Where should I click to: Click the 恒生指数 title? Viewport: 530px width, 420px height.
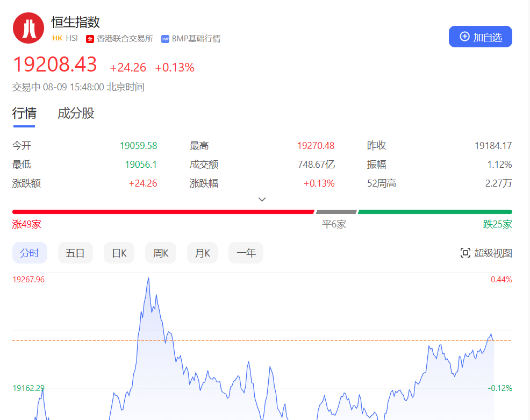tap(76, 23)
